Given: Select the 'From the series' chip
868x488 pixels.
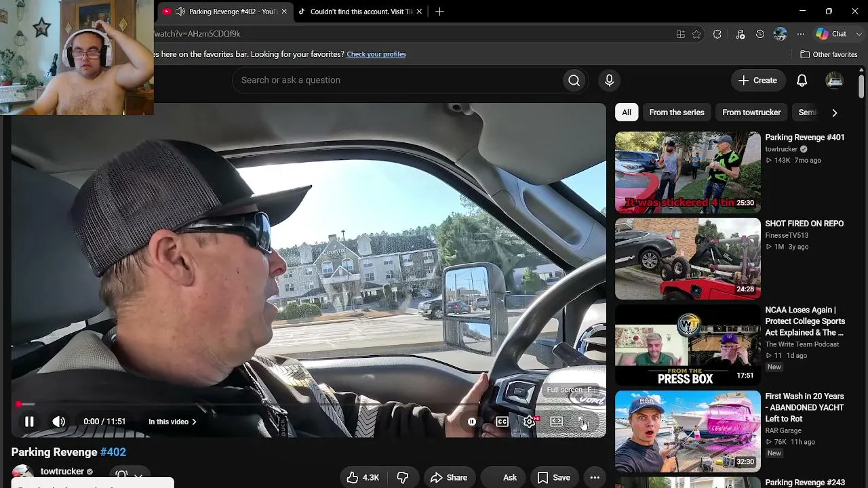Looking at the screenshot, I should pos(677,113).
